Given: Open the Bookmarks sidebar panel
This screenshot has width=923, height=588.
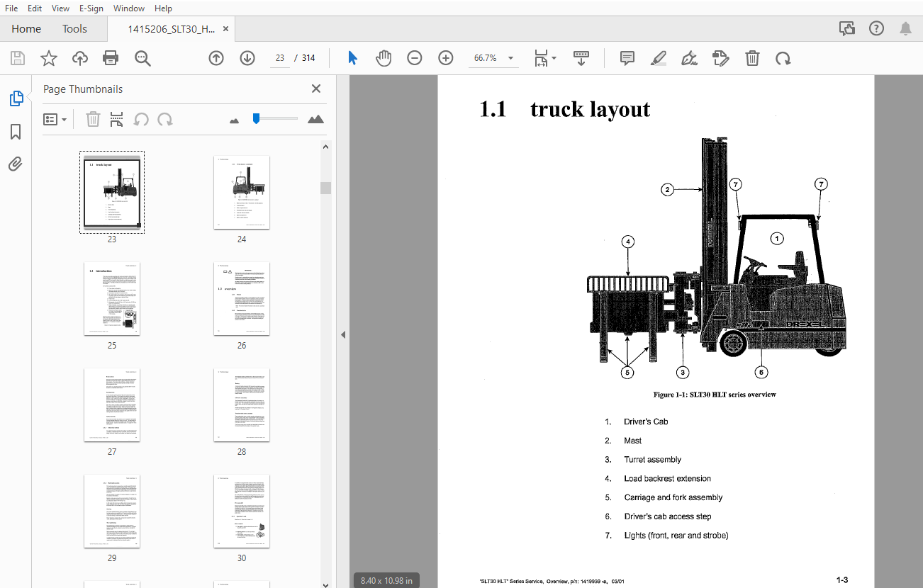Looking at the screenshot, I should [16, 132].
